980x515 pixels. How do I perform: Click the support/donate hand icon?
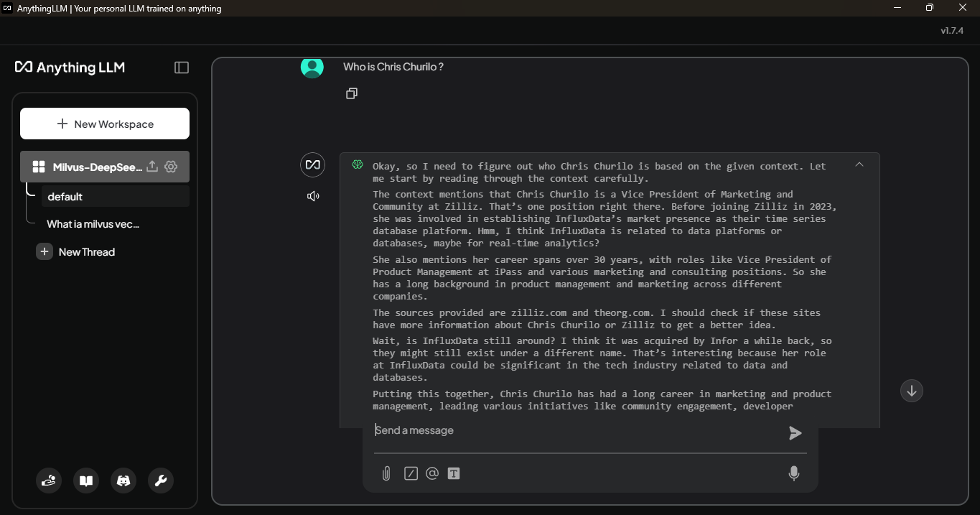click(48, 481)
